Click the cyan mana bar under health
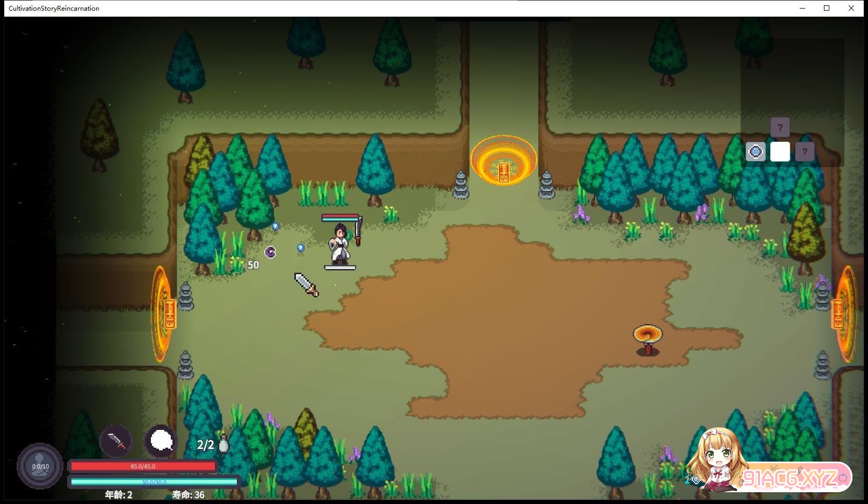This screenshot has height=504, width=868. [x=154, y=482]
